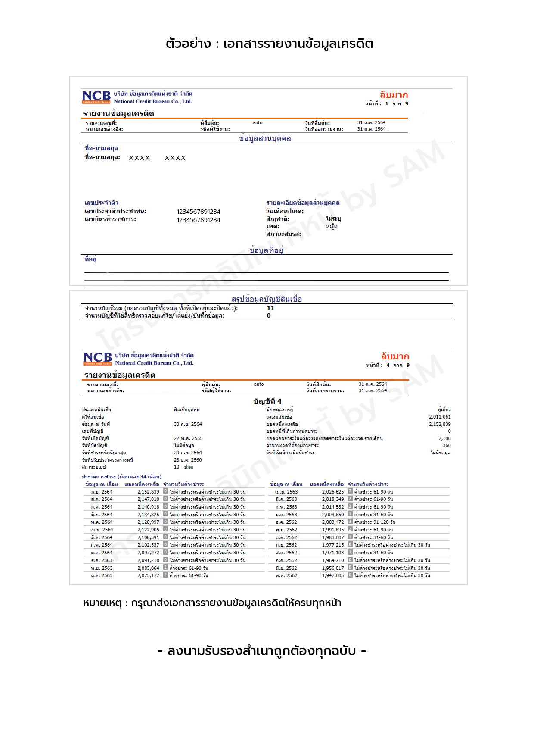Click the สรุปข้อมูลบัญชีสินเชื่อ heading
The height and width of the screenshot is (756, 534).
[x=267, y=299]
